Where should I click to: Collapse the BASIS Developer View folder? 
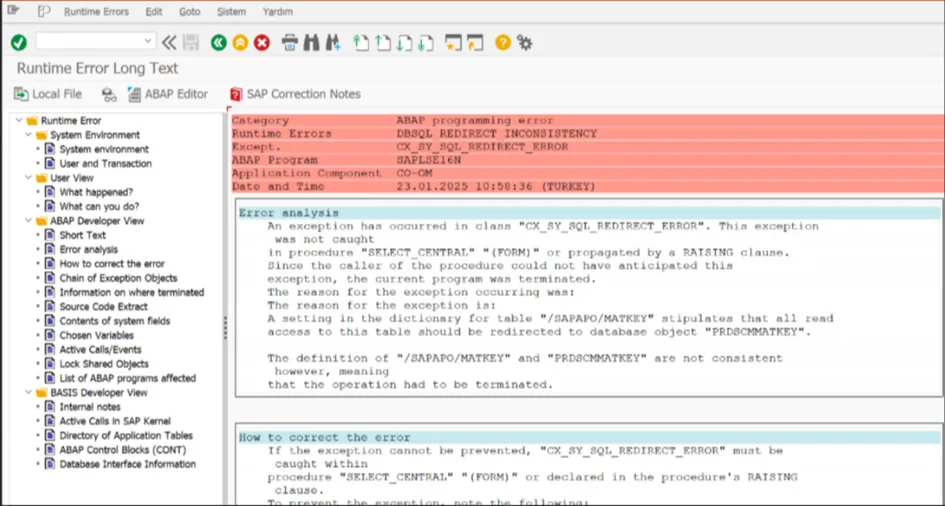pyautogui.click(x=28, y=393)
